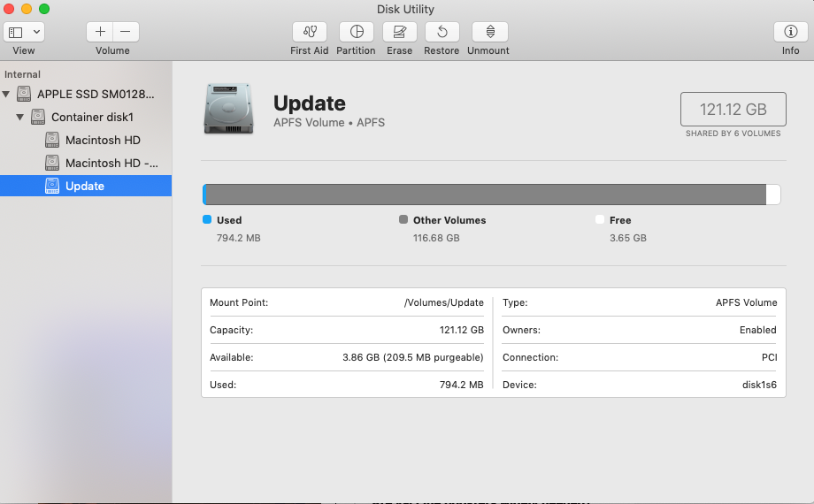Select the Macintosh HD volume
Image resolution: width=814 pixels, height=504 pixels.
click(86, 140)
